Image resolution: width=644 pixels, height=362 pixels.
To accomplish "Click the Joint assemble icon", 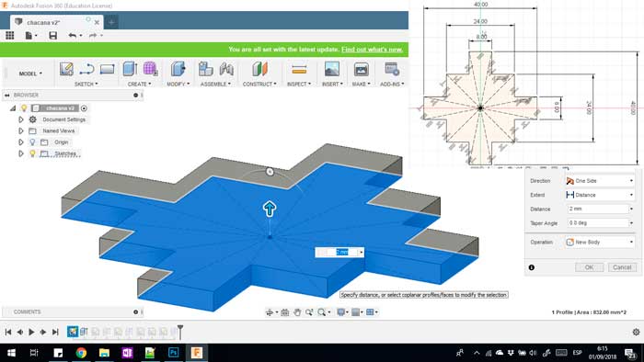I will tap(226, 69).
